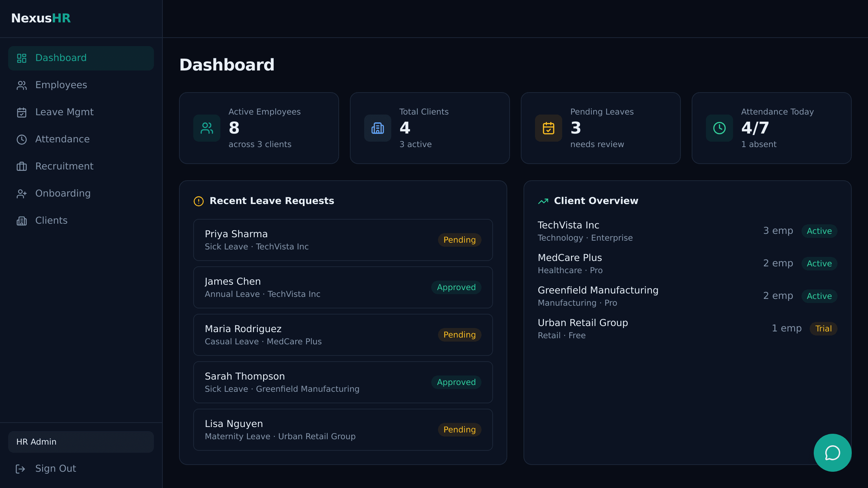
Task: Click the Recruitment briefcase icon
Action: coord(22,167)
